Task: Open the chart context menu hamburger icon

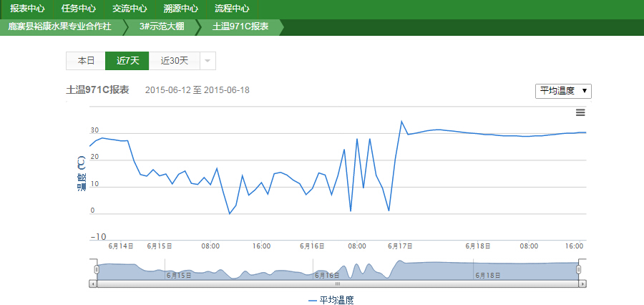Action: 580,113
